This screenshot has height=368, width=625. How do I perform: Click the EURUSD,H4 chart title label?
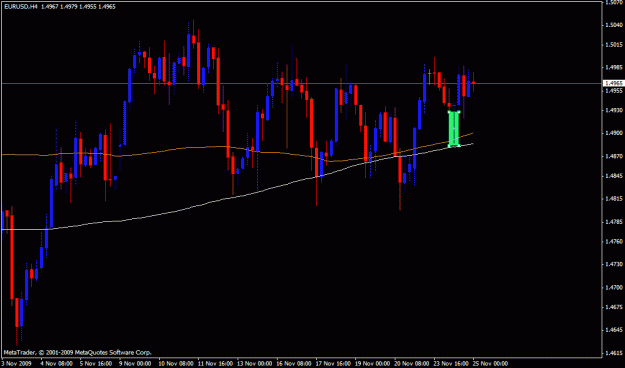(20, 7)
